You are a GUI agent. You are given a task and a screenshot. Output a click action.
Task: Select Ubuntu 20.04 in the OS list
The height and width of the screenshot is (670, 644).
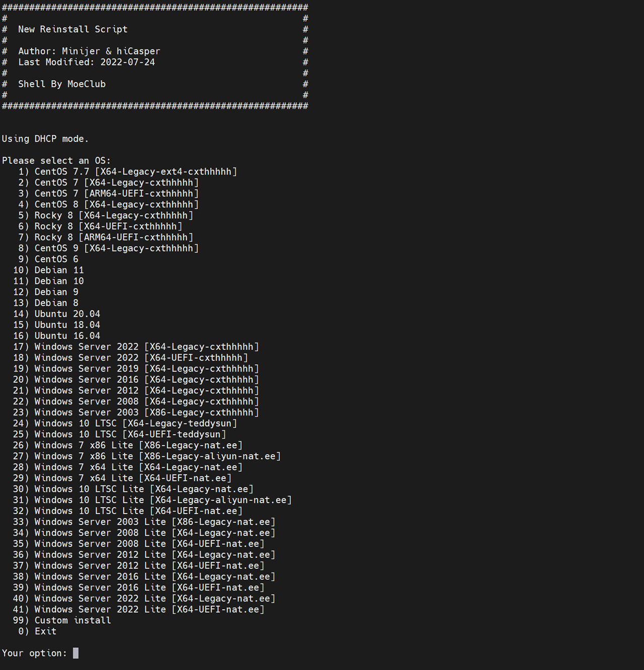(57, 314)
